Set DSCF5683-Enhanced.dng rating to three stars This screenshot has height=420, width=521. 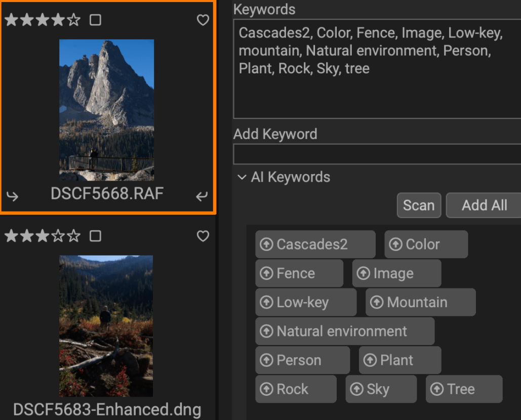[43, 236]
